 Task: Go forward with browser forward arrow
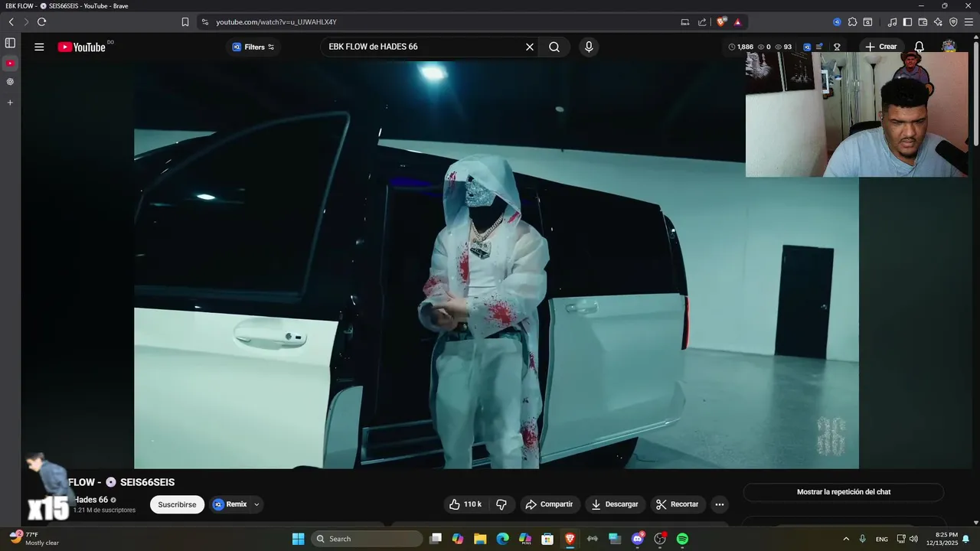25,22
